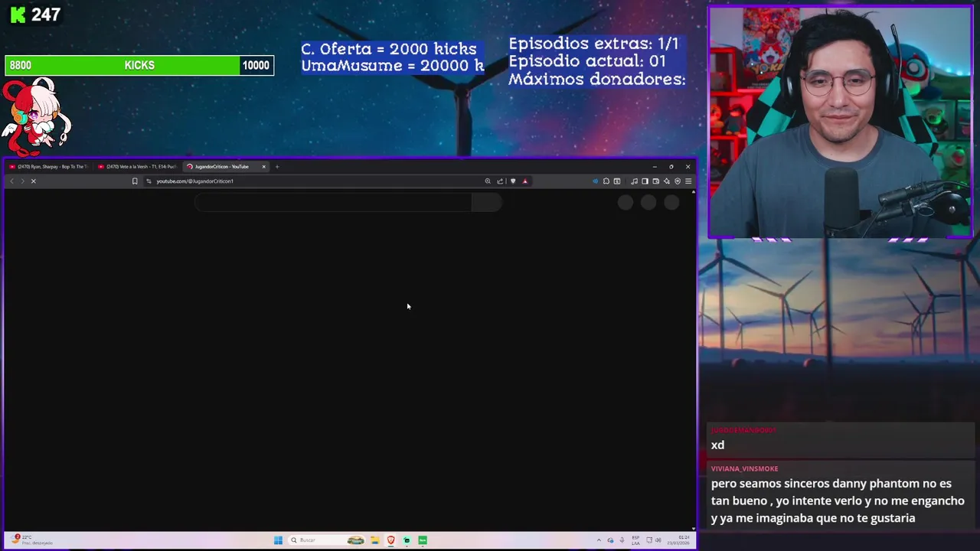Click the chibi mascot character image
Viewport: 980px width, 551px height.
[36, 117]
